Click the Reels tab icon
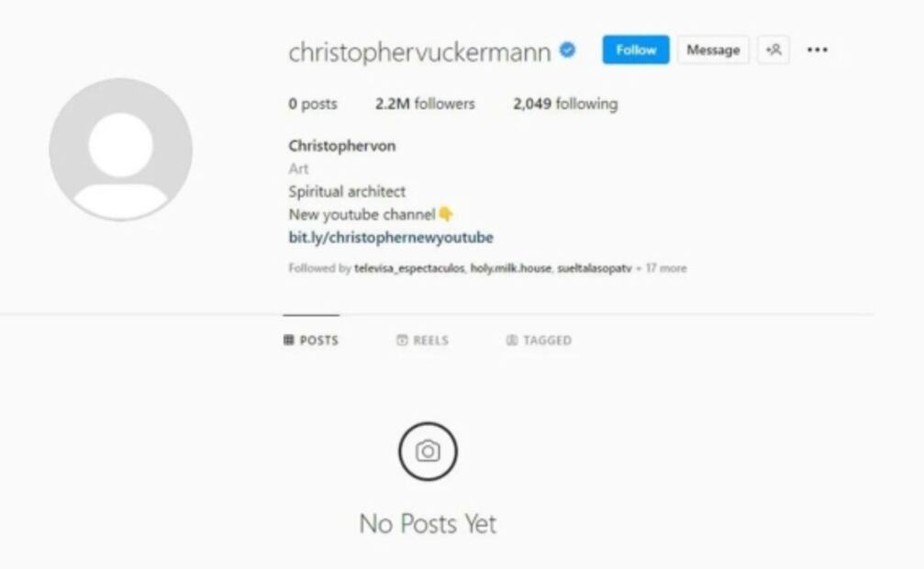The height and width of the screenshot is (569, 924). click(x=402, y=340)
